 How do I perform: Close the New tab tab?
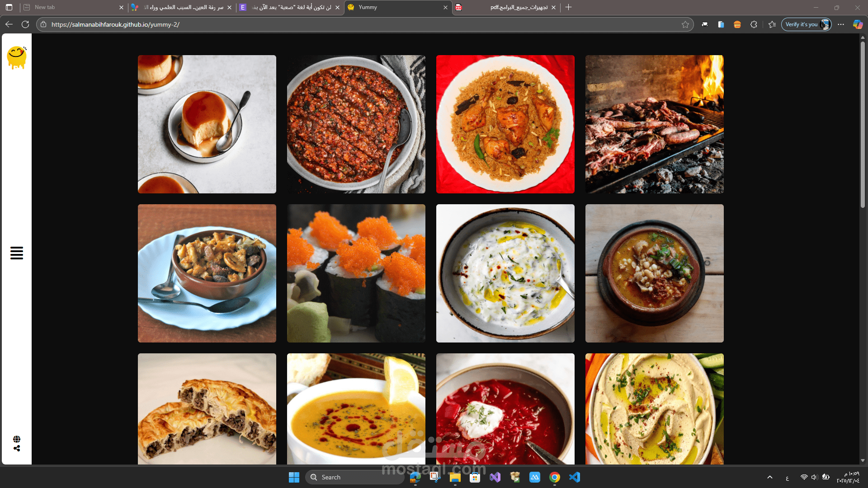tap(121, 7)
